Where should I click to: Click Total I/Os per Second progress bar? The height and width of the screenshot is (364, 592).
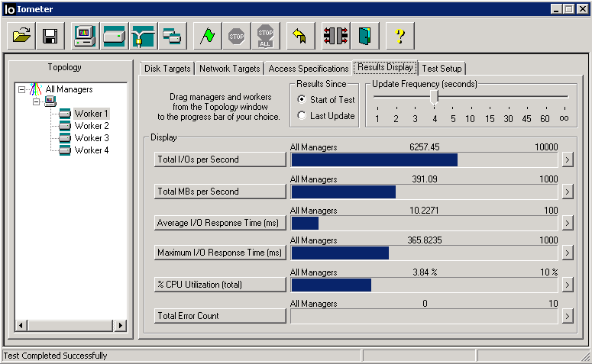425,160
